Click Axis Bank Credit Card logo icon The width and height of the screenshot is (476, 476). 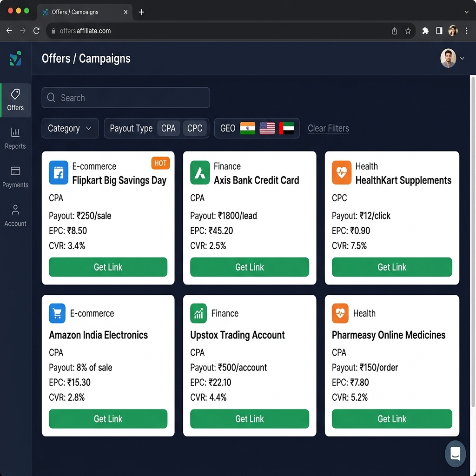pyautogui.click(x=200, y=172)
